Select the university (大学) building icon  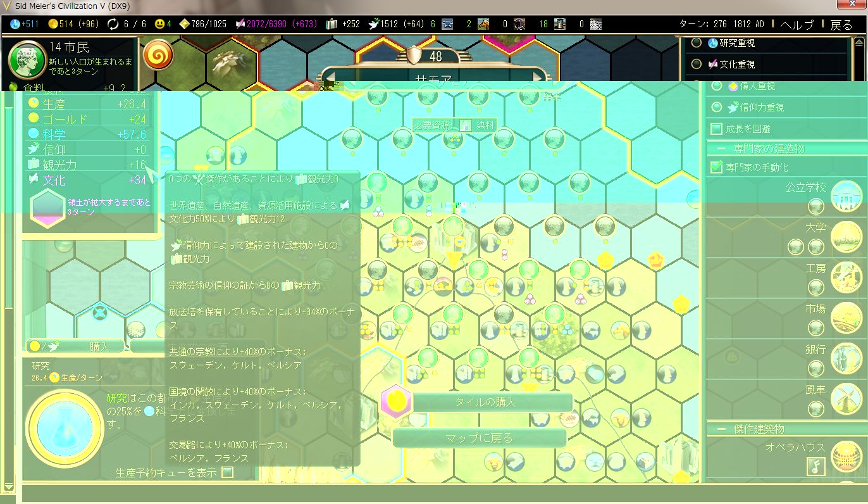[846, 236]
